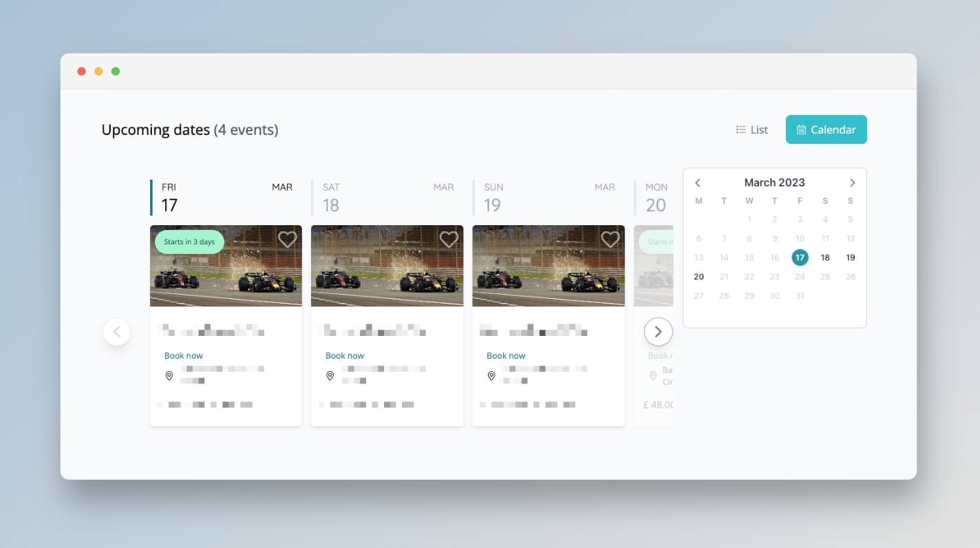The height and width of the screenshot is (548, 980).
Task: Click the SAT 18 date header
Action: click(387, 197)
